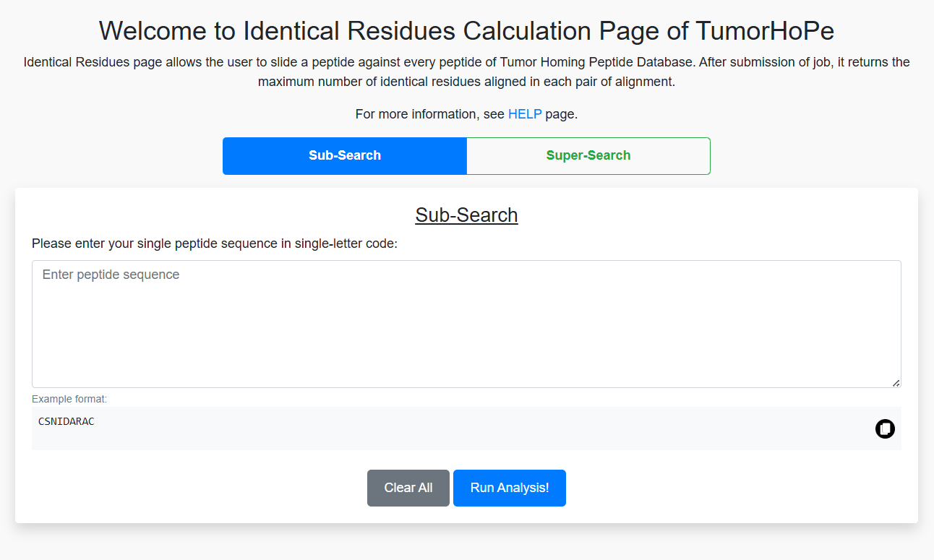Open the HELP page link
This screenshot has height=560, width=934.
525,113
